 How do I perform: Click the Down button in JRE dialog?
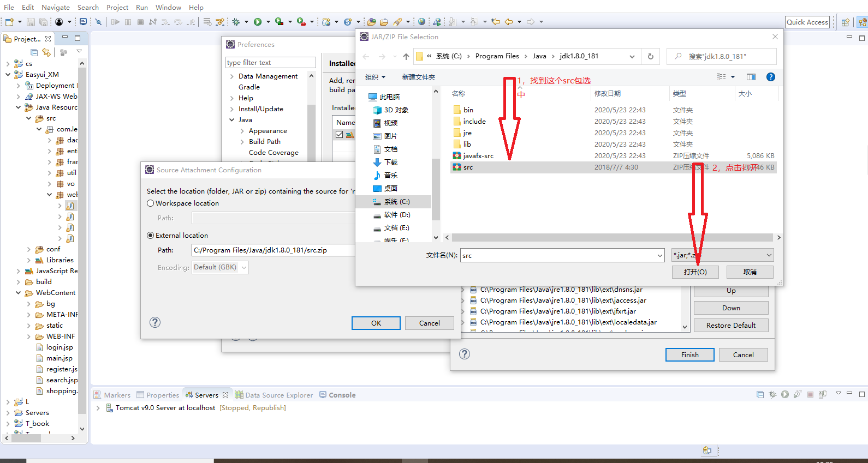pyautogui.click(x=731, y=308)
